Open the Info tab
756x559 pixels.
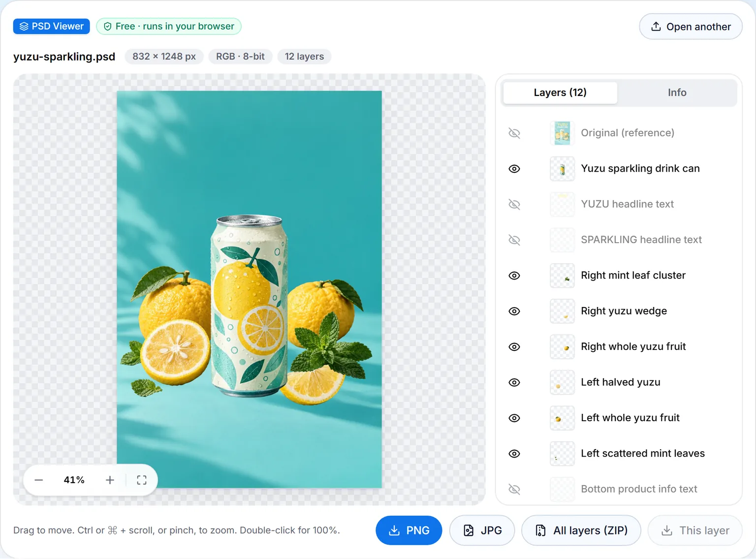(x=677, y=93)
